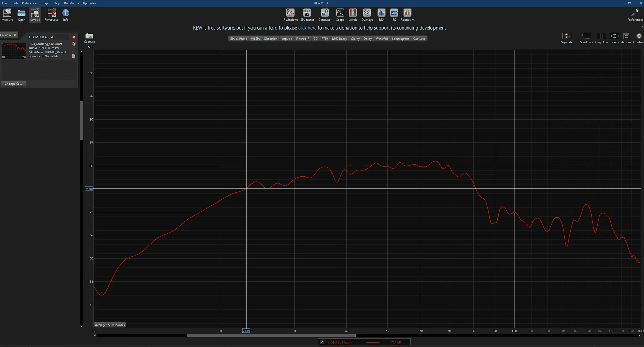
Task: Click the red legend trace line sample
Action: pos(373,343)
